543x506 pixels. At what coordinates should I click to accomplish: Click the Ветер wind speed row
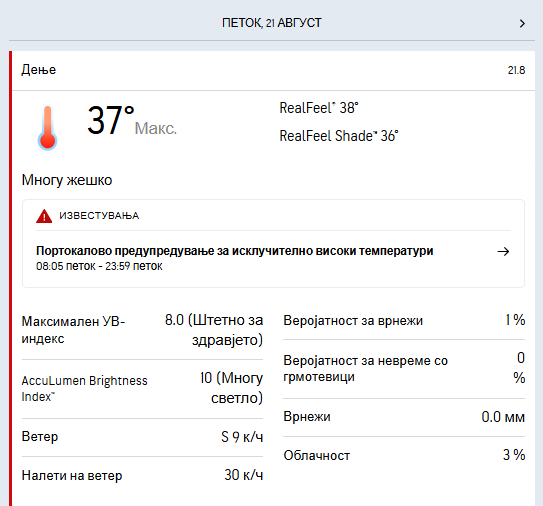click(x=142, y=437)
